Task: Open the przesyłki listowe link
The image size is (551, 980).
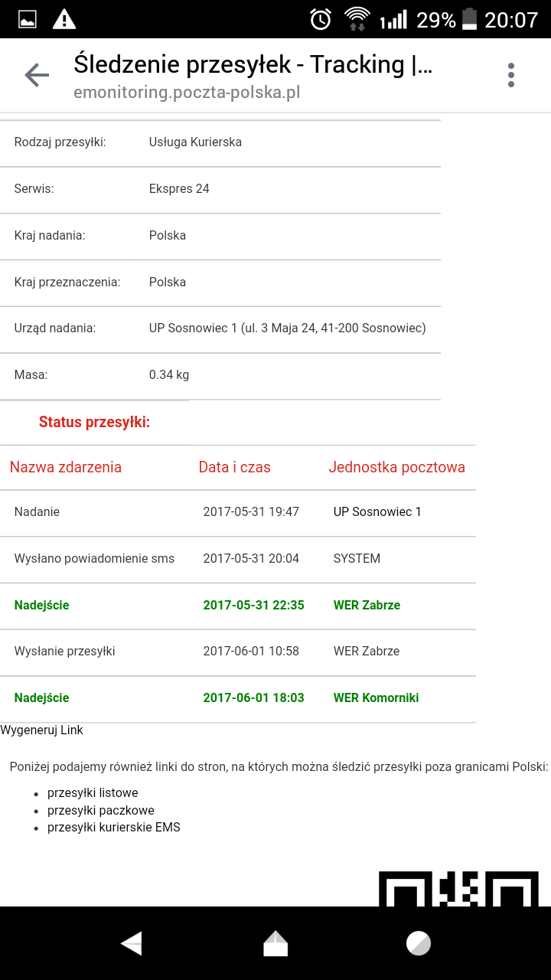Action: (x=93, y=793)
